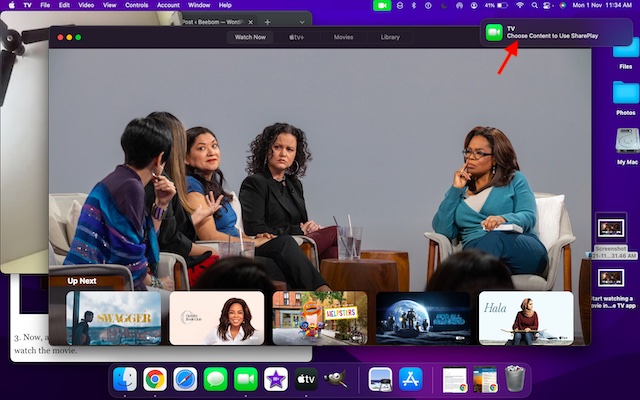The height and width of the screenshot is (400, 640).
Task: Click the TV SharePlay notification banner
Action: click(x=556, y=32)
